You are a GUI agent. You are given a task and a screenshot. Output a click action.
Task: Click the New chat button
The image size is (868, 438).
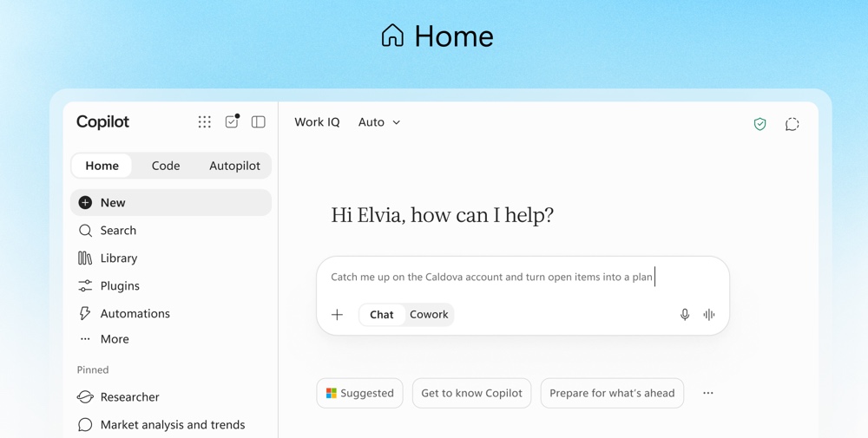pos(170,202)
